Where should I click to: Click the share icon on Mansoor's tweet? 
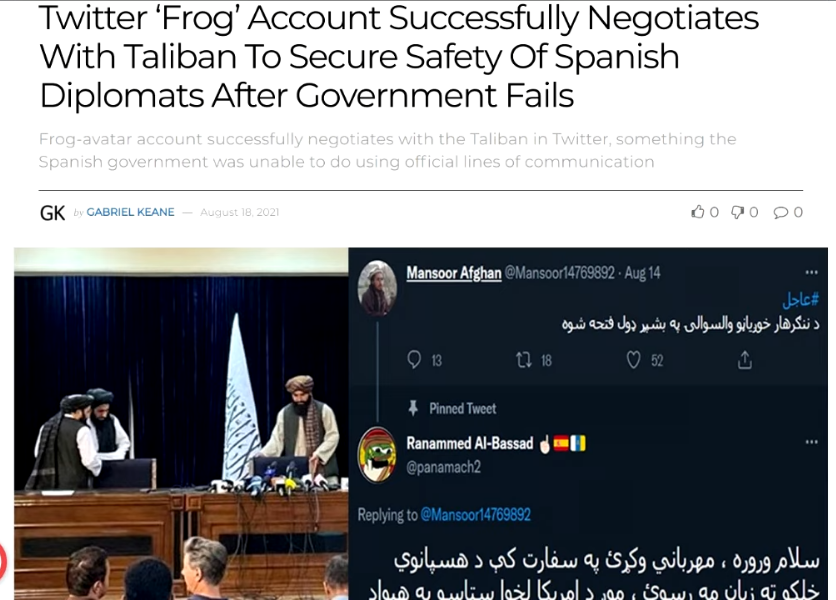745,360
